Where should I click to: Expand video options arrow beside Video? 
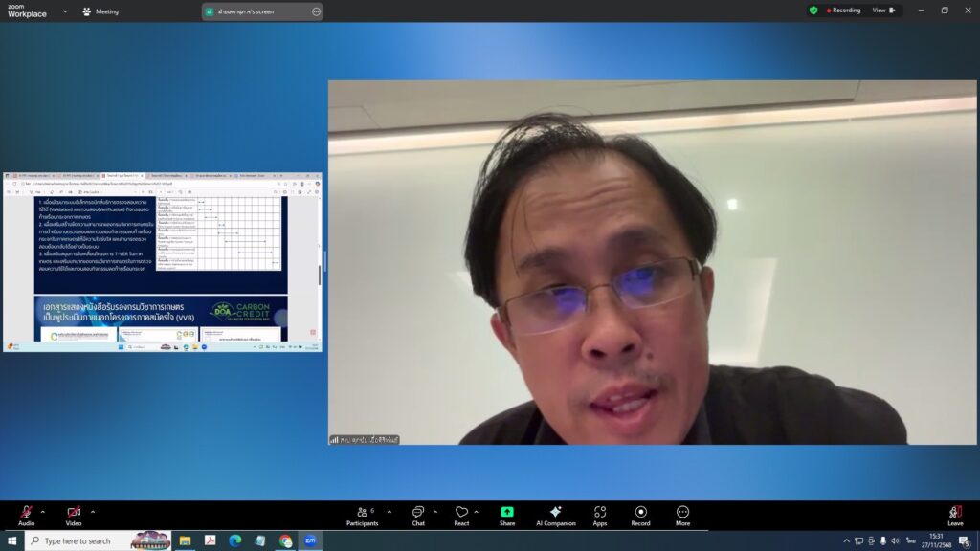click(93, 511)
